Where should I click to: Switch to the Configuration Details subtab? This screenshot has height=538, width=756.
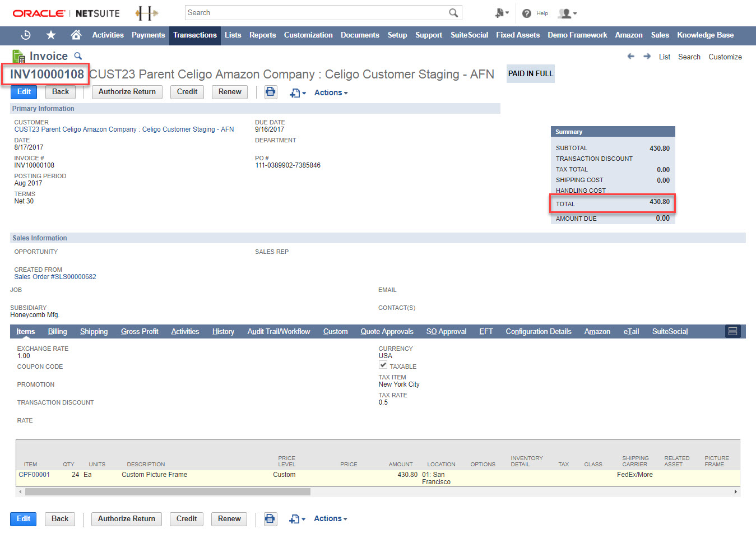click(x=539, y=332)
